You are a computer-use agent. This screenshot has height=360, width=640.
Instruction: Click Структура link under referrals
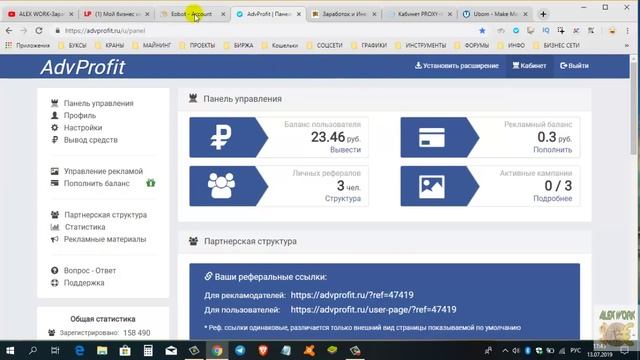[x=343, y=198]
